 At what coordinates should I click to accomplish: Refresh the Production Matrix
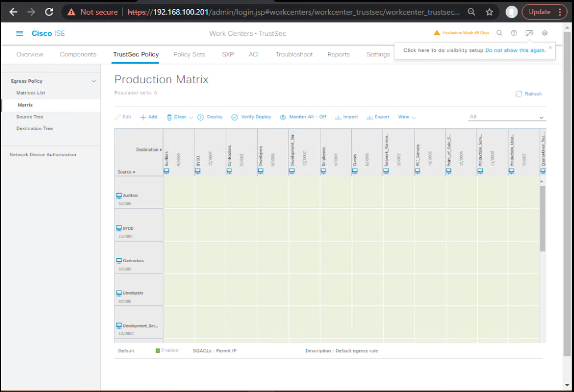(x=528, y=94)
